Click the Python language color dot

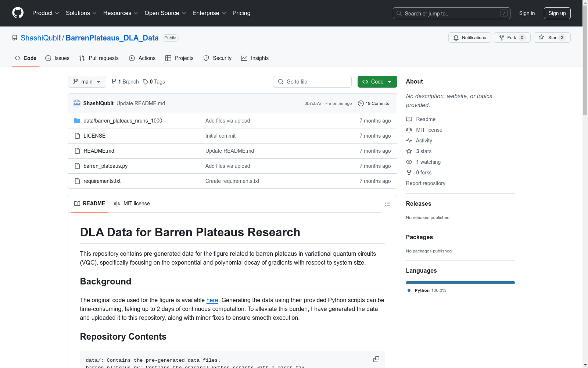(409, 290)
